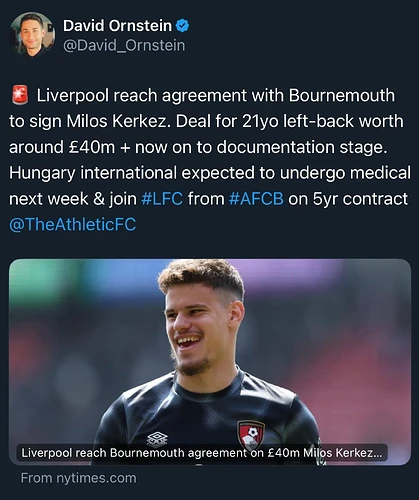Select the word Liverpool starting the tweet
The width and height of the screenshot is (419, 500).
73,95
